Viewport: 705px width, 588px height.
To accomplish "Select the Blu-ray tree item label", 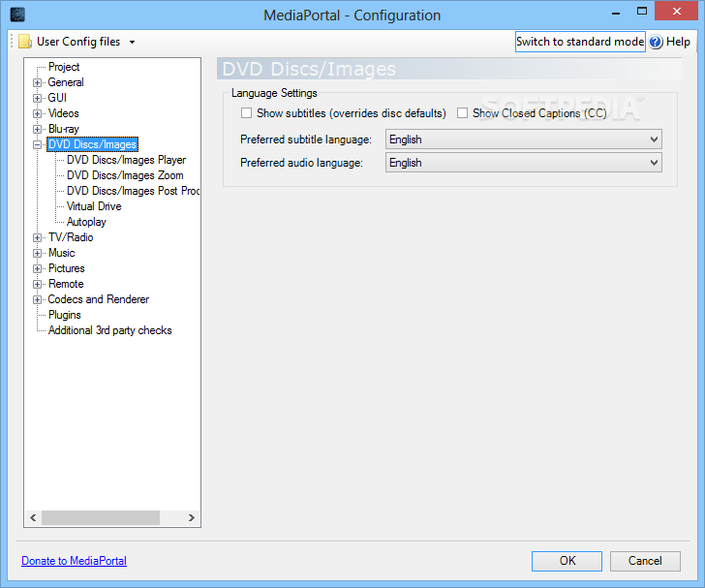I will click(63, 129).
